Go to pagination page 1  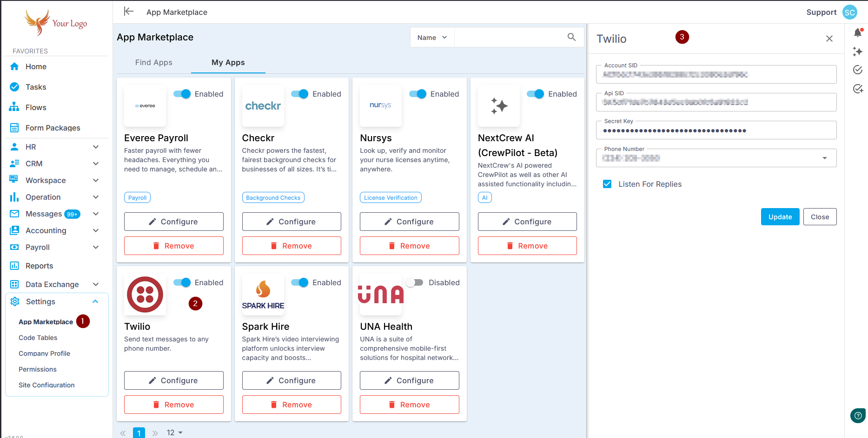139,432
